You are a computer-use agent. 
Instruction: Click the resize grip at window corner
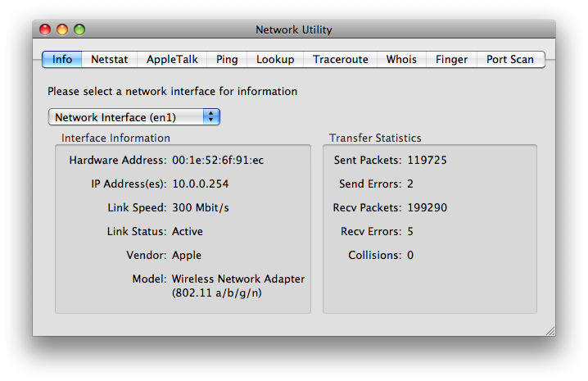pyautogui.click(x=550, y=331)
